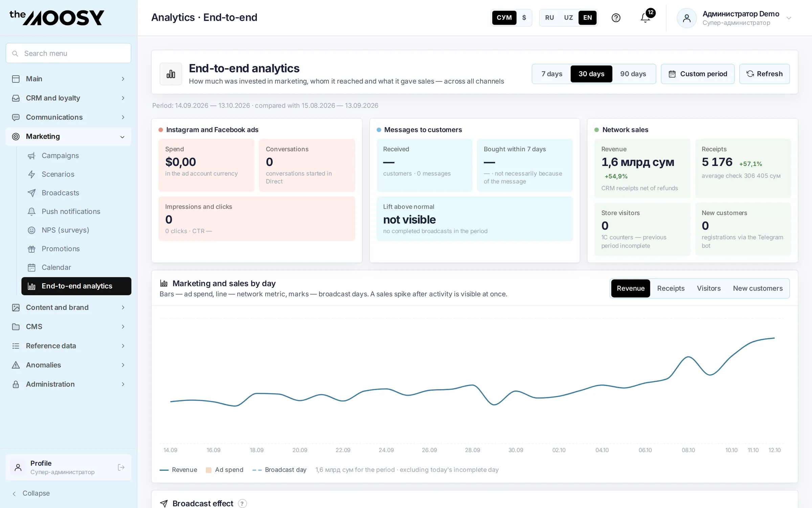Screen dimensions: 812x508
Task: Expand the Main menu section
Action: coord(68,79)
